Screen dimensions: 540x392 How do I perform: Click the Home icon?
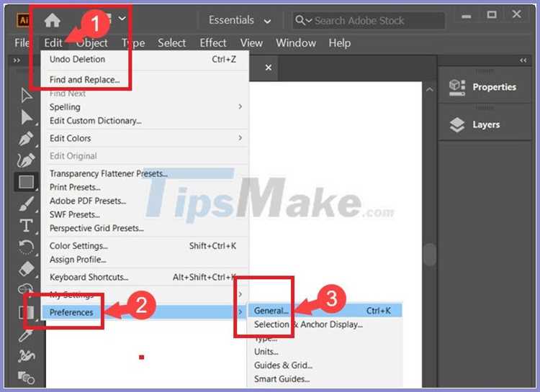53,20
